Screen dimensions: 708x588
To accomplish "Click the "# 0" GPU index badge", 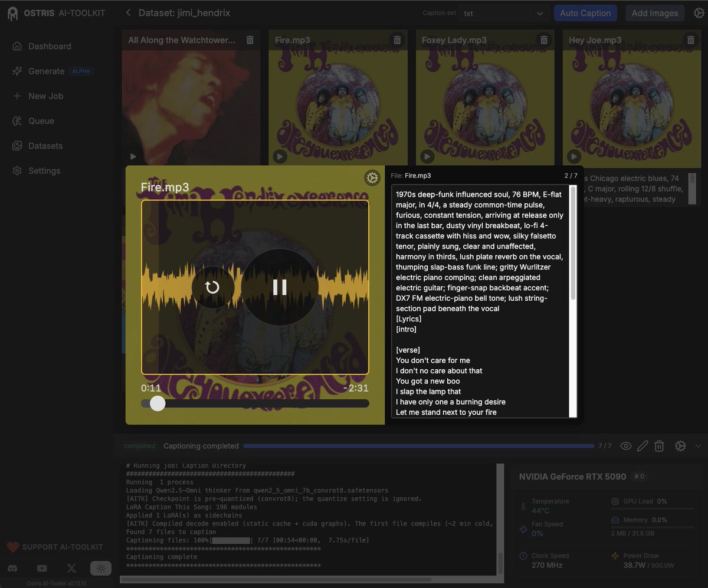I will (639, 477).
